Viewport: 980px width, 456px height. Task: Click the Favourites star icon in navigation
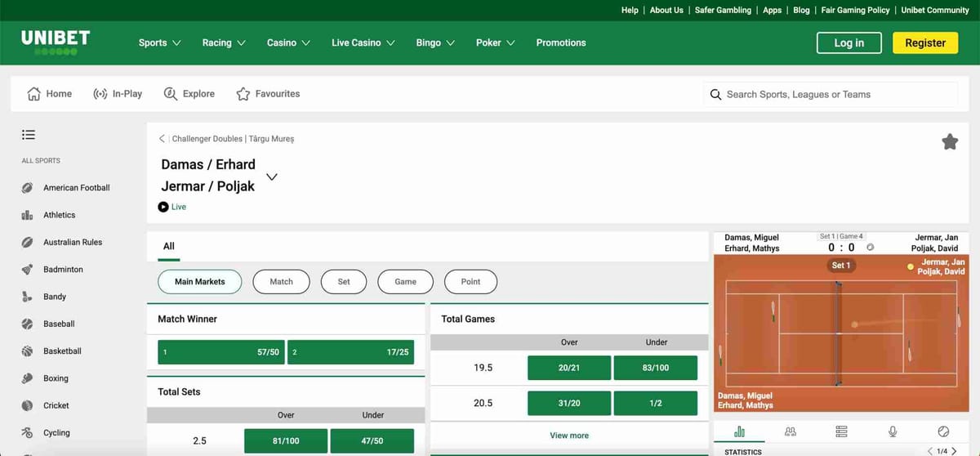pyautogui.click(x=243, y=94)
